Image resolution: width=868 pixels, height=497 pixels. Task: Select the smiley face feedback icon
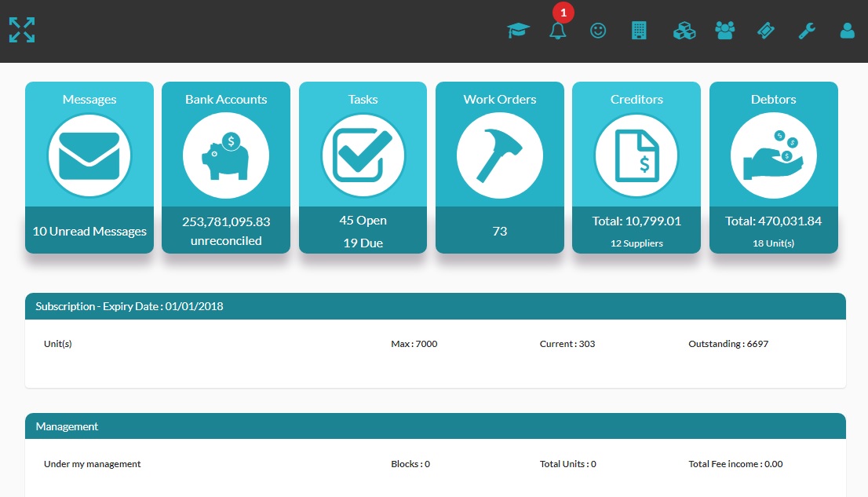pyautogui.click(x=598, y=30)
